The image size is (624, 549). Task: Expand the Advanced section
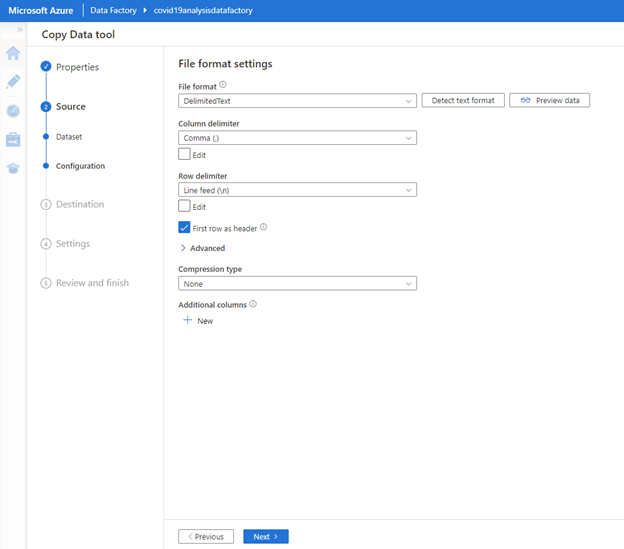click(203, 248)
